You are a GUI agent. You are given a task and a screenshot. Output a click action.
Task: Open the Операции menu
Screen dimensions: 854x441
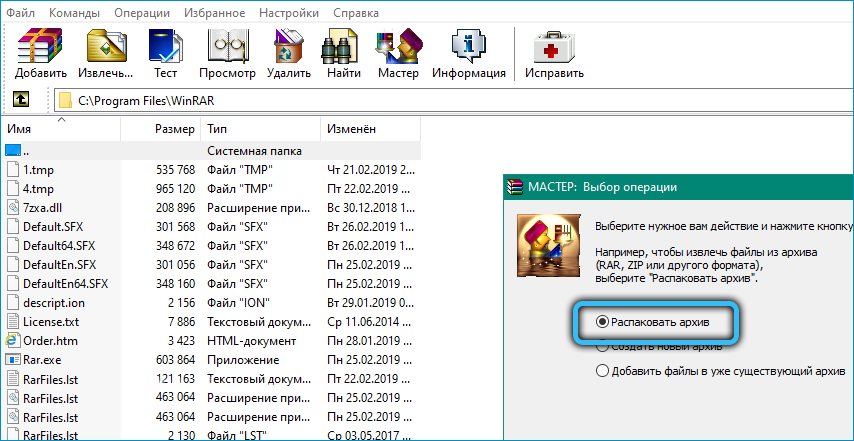142,13
